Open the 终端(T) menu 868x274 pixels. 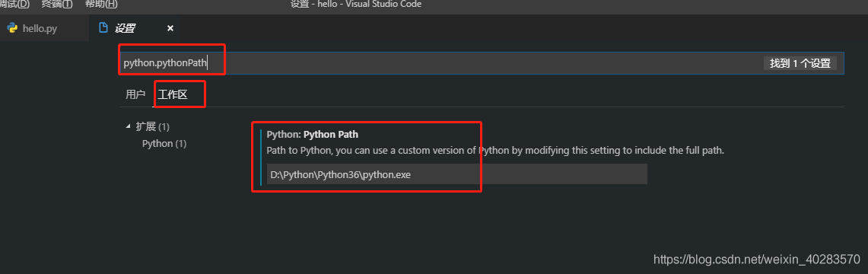point(57,5)
